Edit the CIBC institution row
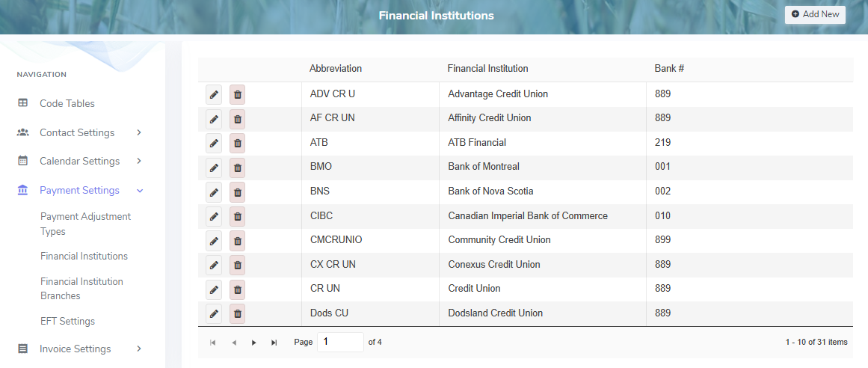The image size is (868, 368). pyautogui.click(x=214, y=216)
